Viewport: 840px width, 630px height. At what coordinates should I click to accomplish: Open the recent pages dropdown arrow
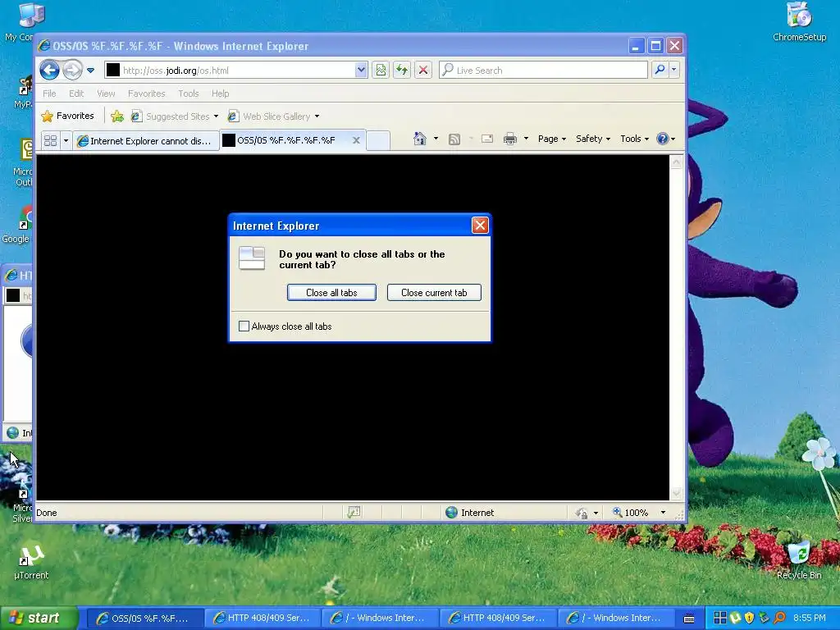pyautogui.click(x=90, y=71)
